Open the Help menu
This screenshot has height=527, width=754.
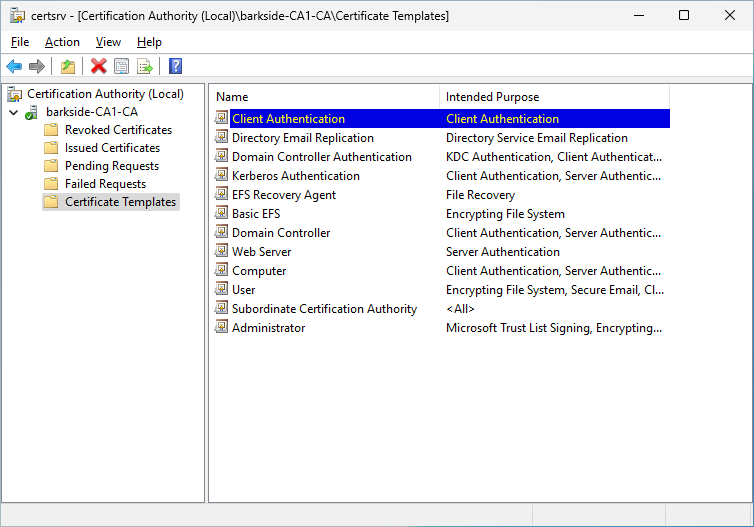pos(149,42)
